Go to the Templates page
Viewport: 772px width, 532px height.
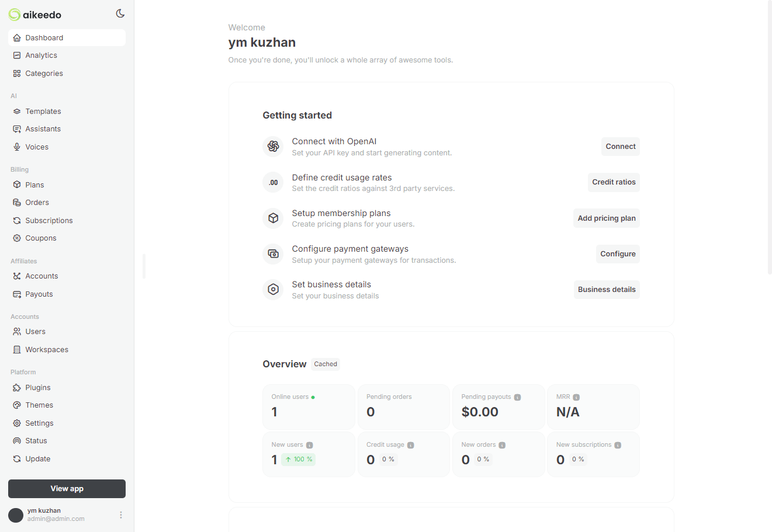click(x=43, y=112)
